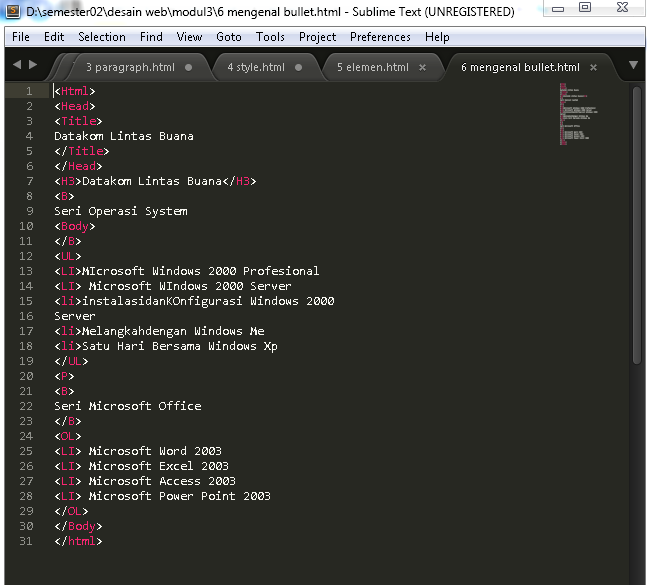The image size is (647, 585).
Task: Click the <Body> tag on line 10
Action: point(75,226)
